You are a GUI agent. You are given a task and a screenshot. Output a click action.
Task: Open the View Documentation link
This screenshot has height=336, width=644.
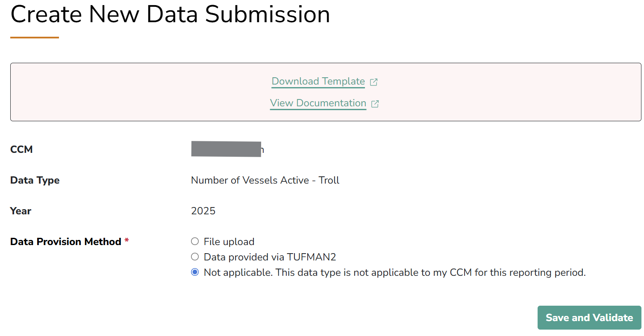[x=318, y=103]
